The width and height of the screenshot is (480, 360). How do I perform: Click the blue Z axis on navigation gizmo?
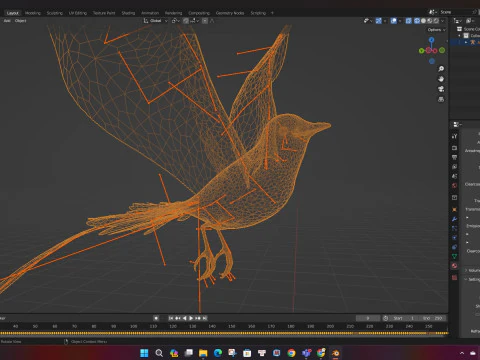click(x=432, y=40)
